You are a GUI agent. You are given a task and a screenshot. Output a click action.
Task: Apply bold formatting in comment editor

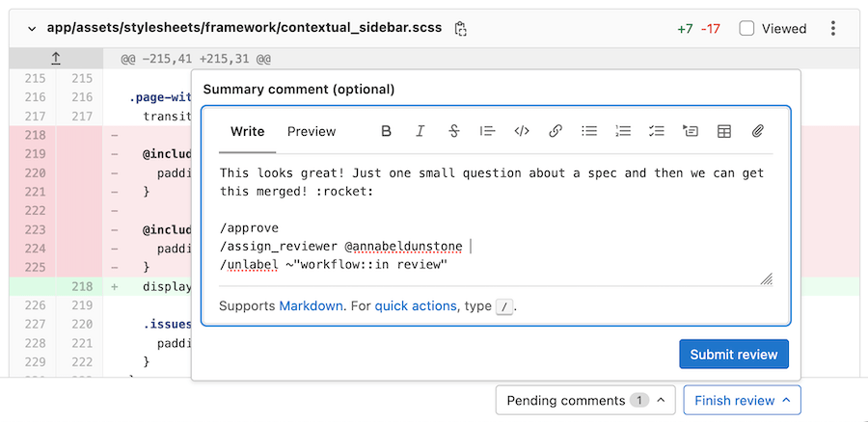(386, 131)
